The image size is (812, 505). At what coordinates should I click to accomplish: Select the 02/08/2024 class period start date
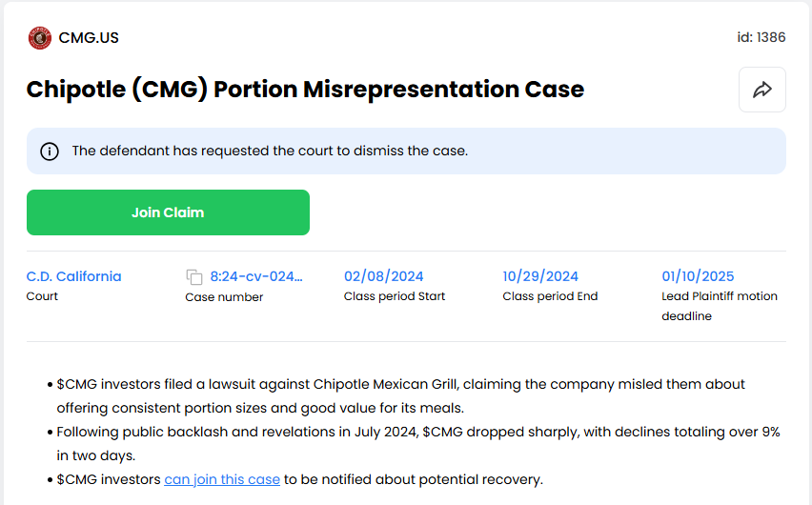click(x=383, y=276)
